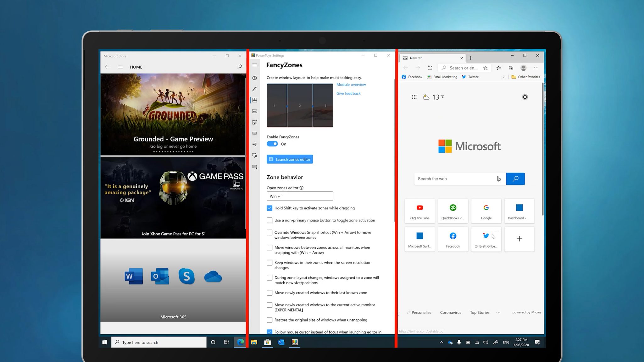
Task: Uncheck Hold Shift key to activate zones while dragging
Action: [x=269, y=208]
